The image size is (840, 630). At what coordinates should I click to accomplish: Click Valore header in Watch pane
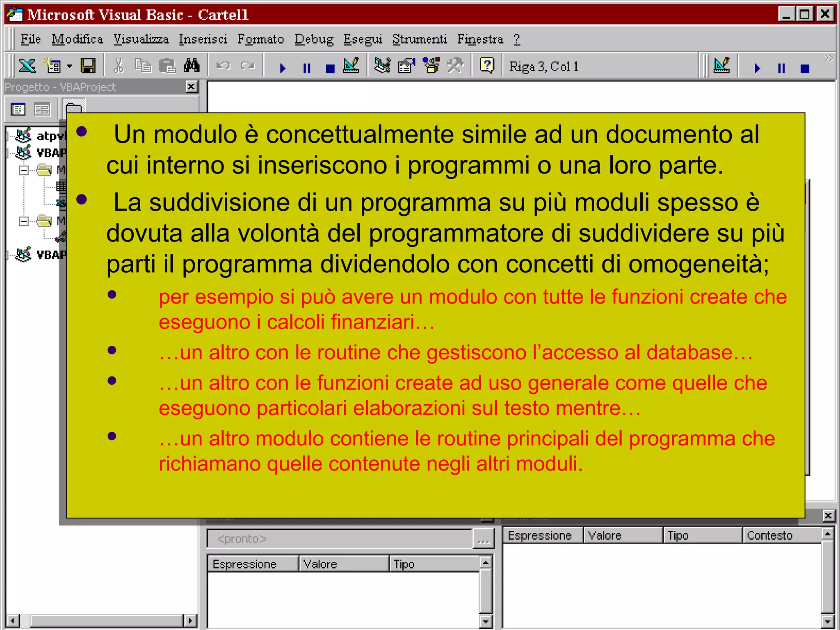click(x=623, y=535)
